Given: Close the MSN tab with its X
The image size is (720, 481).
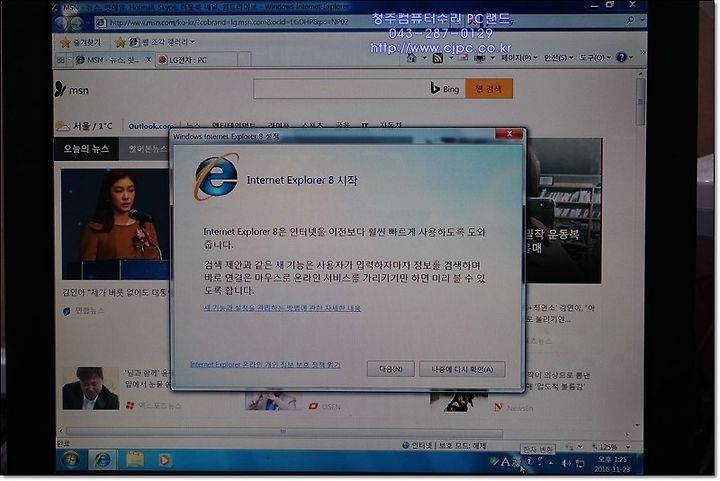Looking at the screenshot, I should (x=149, y=60).
